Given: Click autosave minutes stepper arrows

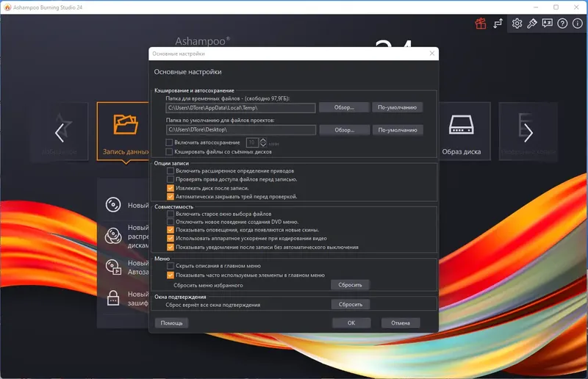Looking at the screenshot, I should [x=263, y=142].
